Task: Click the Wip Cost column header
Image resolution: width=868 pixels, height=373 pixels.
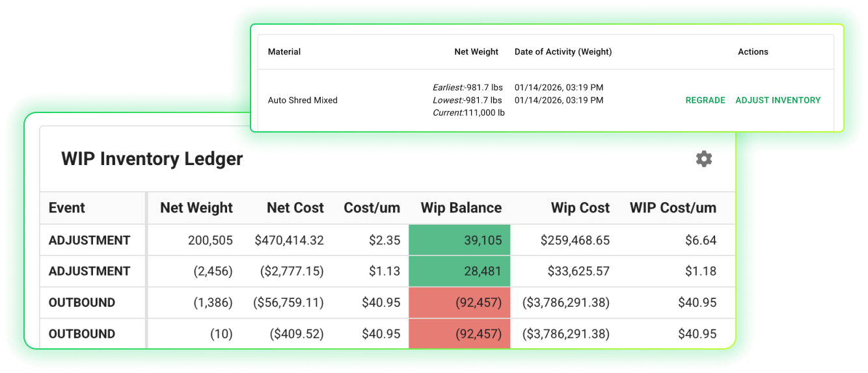Action: pos(580,208)
